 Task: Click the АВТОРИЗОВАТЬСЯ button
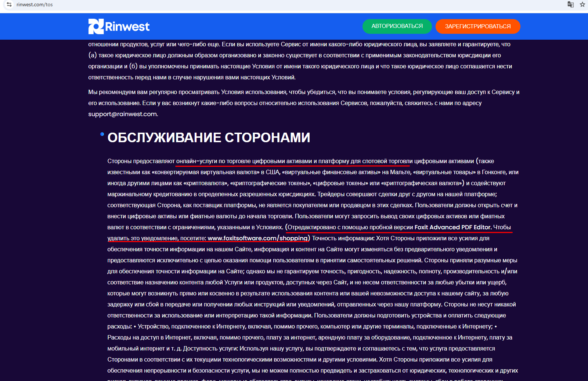point(397,26)
